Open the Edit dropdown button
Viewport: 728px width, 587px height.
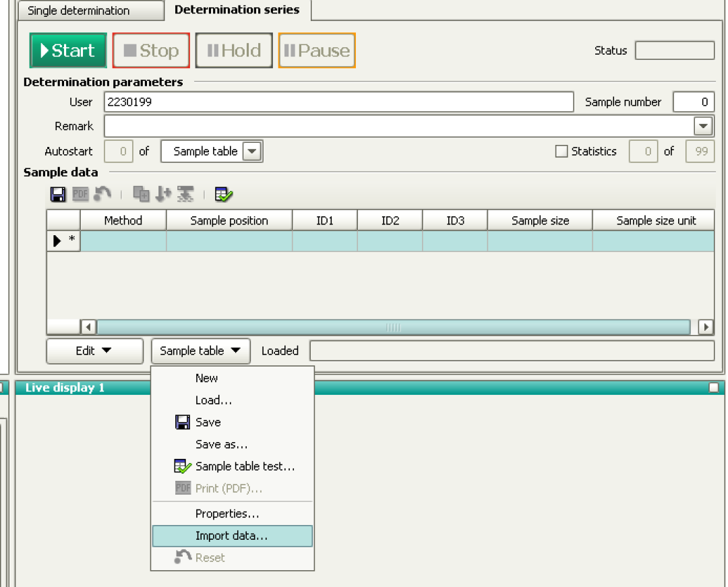tap(95, 351)
